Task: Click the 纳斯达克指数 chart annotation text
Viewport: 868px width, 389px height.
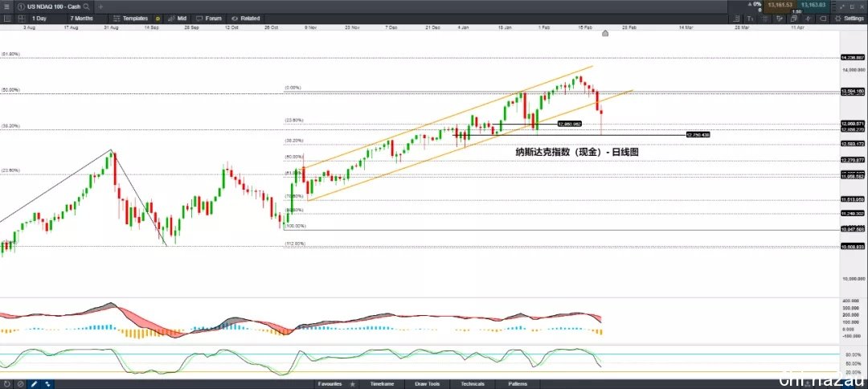Action: pos(577,151)
